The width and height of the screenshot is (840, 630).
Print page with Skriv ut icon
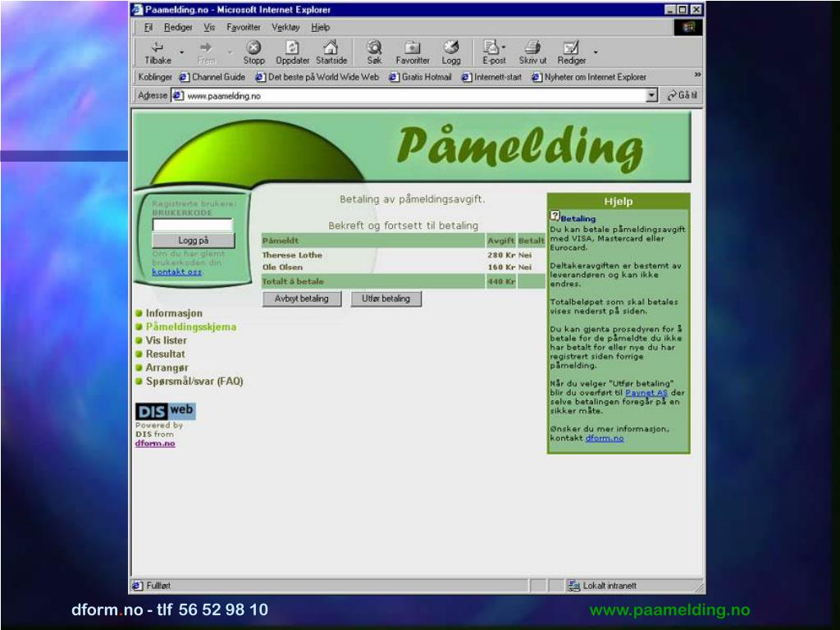pos(532,47)
